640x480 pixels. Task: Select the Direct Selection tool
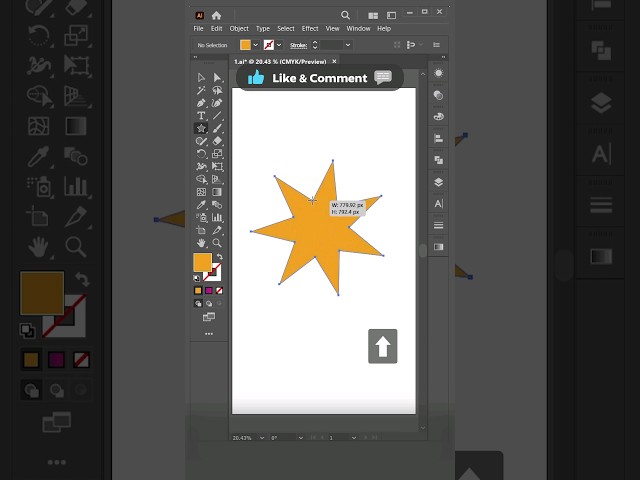click(x=217, y=78)
